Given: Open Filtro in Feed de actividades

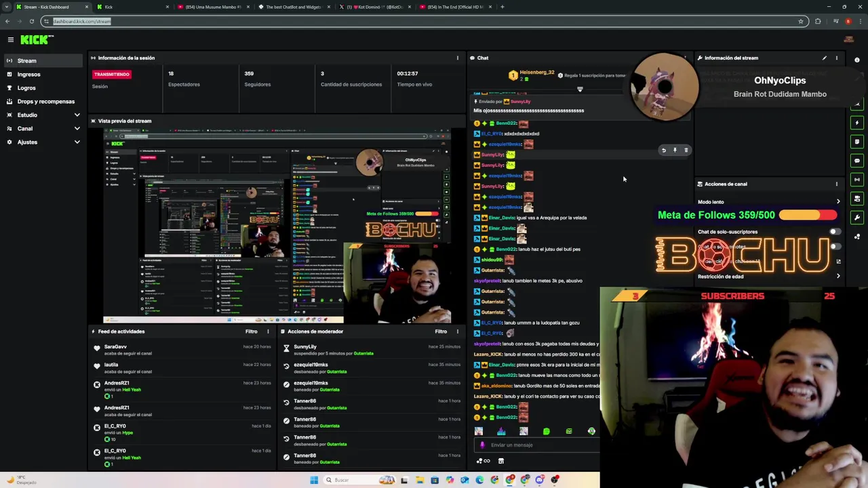Looking at the screenshot, I should [251, 331].
